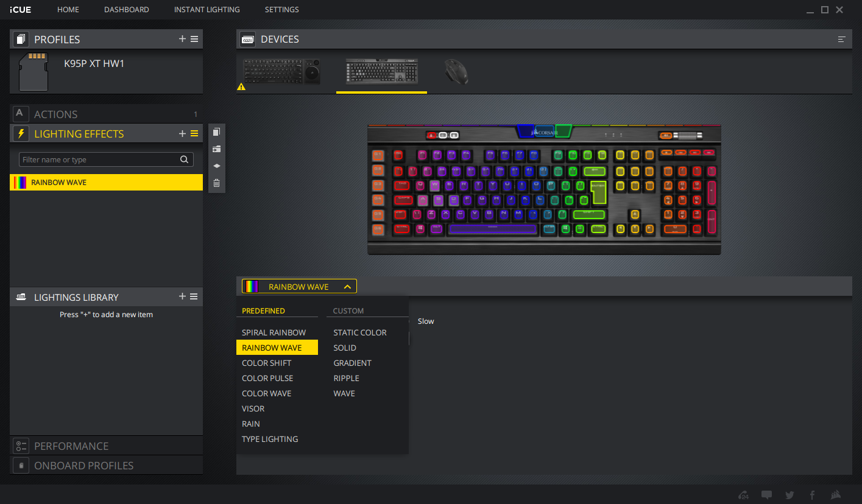862x504 pixels.
Task: Click the Corsair sails logo in footer
Action: (835, 495)
